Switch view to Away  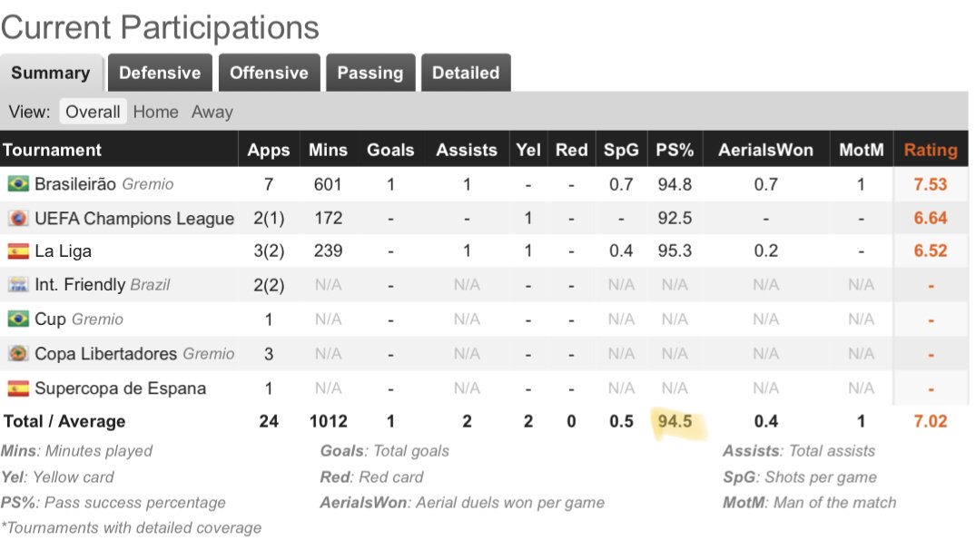tap(212, 112)
